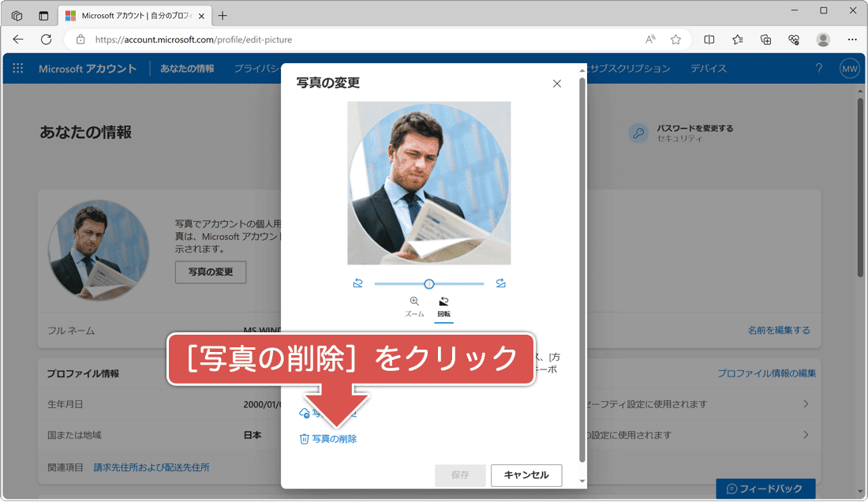
Task: Adjust the photo rotation slider handle
Action: 429,283
